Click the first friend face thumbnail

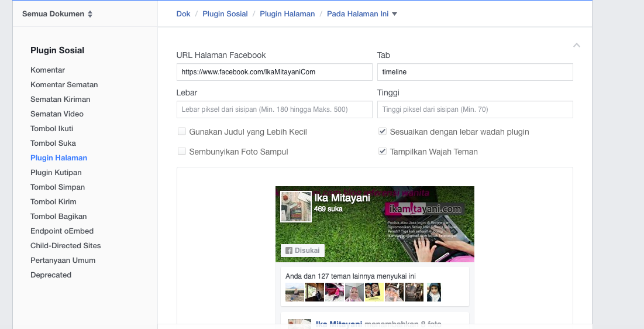[x=295, y=292]
